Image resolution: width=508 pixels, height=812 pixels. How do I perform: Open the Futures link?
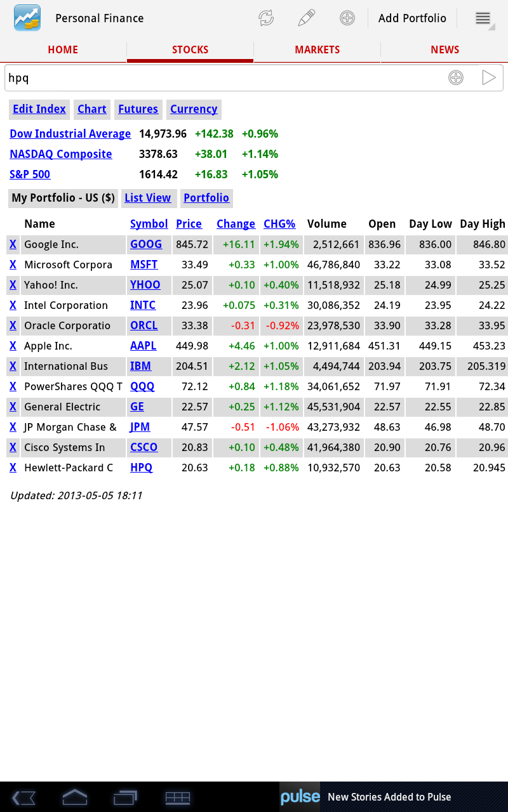pos(138,109)
